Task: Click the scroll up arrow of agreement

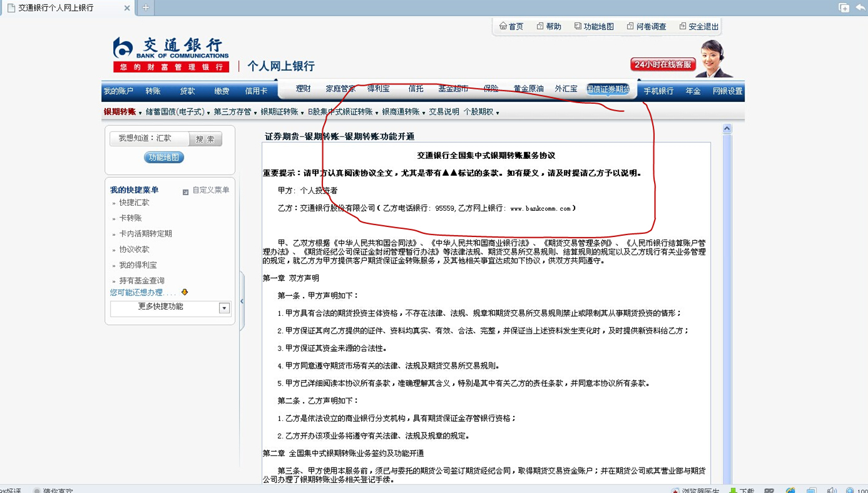Action: [727, 129]
